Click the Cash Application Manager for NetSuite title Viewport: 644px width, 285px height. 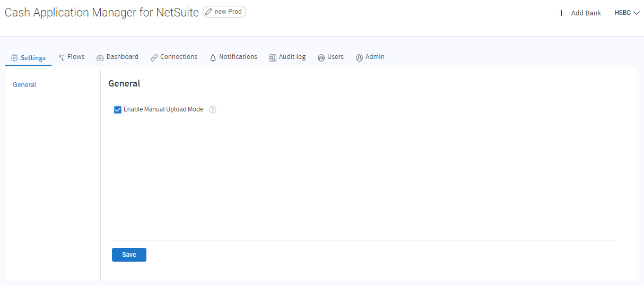click(102, 13)
